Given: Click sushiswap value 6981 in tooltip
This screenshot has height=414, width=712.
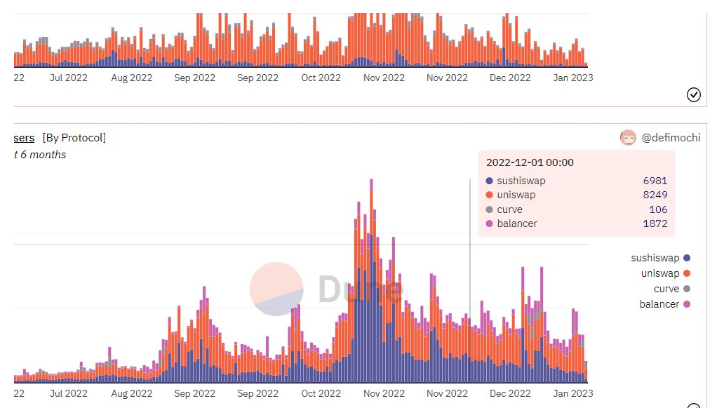Looking at the screenshot, I should [x=655, y=181].
